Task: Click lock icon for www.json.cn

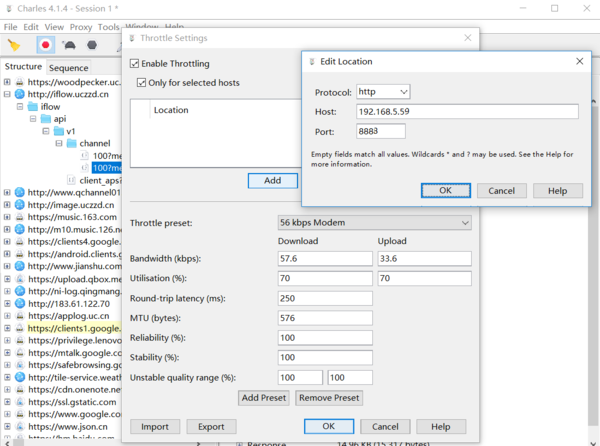Action: (20, 426)
